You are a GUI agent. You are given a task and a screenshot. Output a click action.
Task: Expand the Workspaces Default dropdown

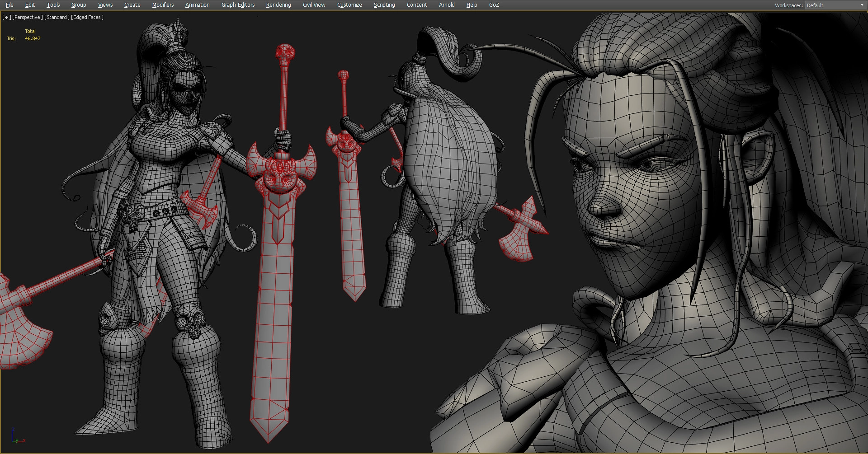(x=835, y=5)
